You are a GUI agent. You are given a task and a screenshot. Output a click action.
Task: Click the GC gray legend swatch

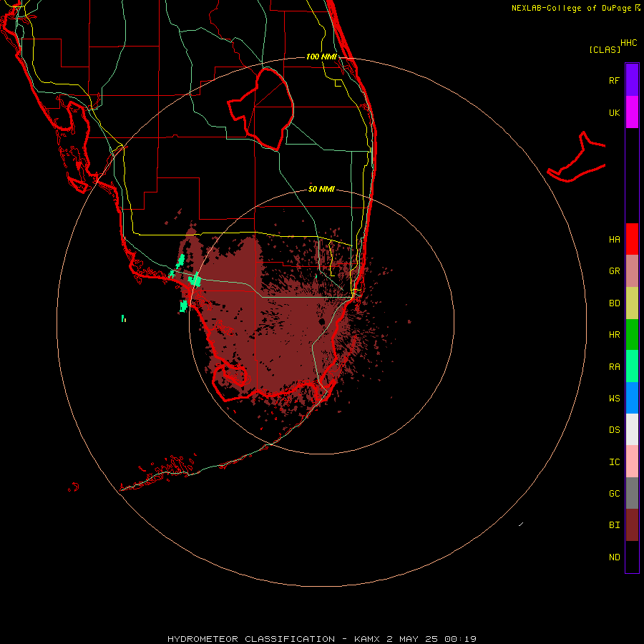[632, 493]
